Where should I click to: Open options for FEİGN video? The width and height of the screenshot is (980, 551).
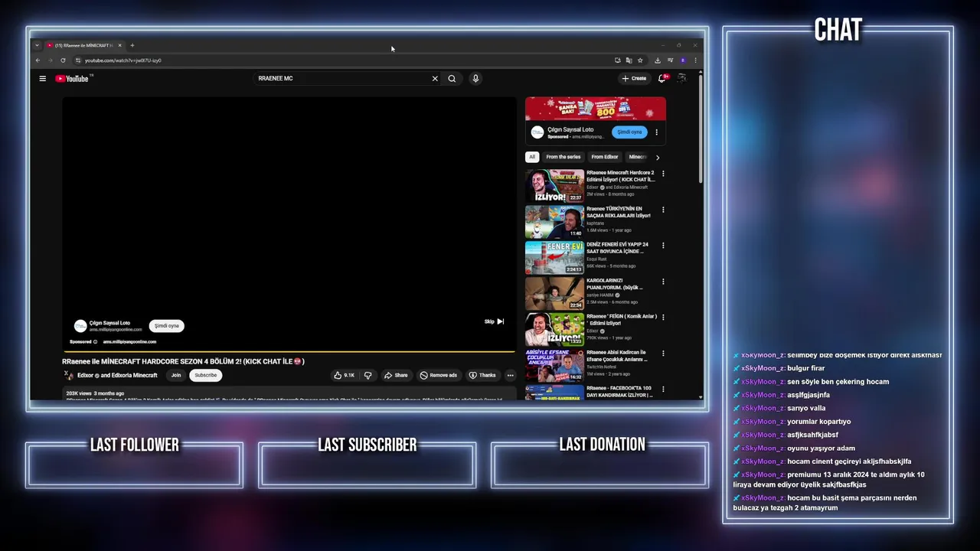click(663, 317)
